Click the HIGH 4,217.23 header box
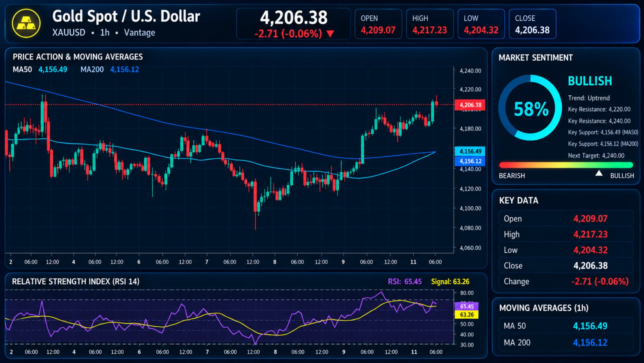The height and width of the screenshot is (363, 644). (430, 24)
